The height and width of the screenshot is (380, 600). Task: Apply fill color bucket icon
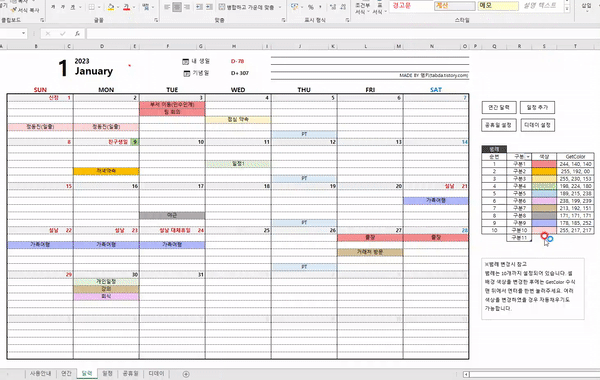pos(111,7)
